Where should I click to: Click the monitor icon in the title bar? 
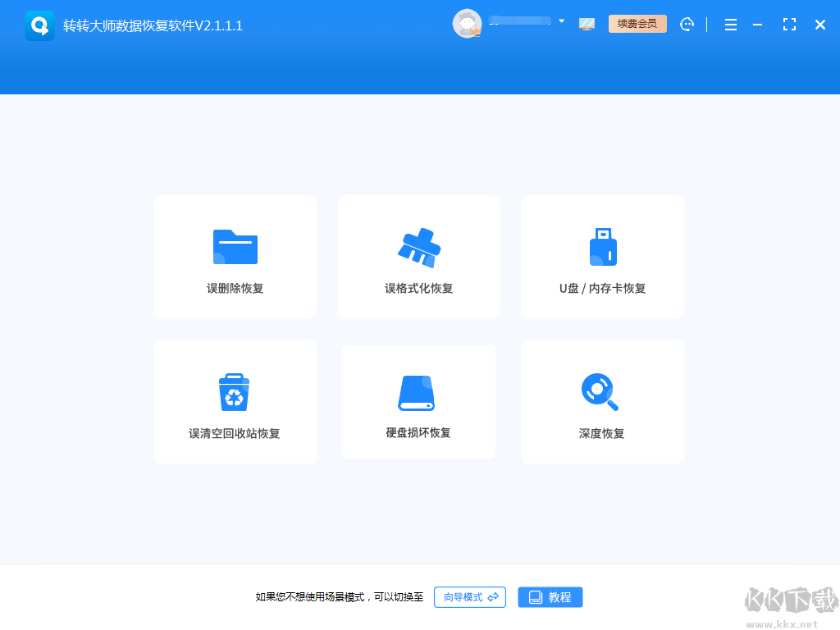pos(587,24)
